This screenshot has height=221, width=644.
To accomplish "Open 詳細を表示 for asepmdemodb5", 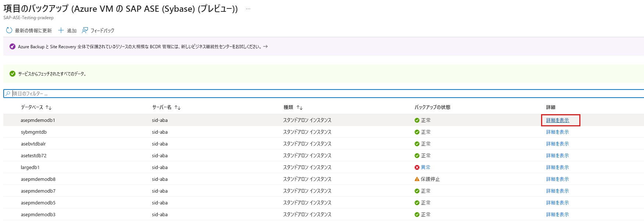I will point(558,203).
